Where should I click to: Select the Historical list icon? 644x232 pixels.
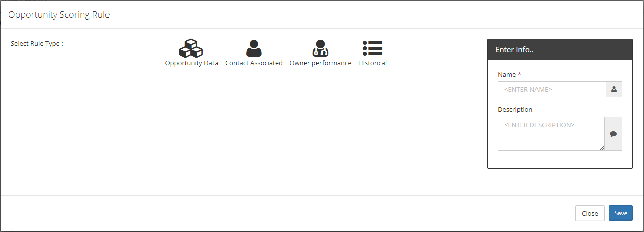(373, 48)
